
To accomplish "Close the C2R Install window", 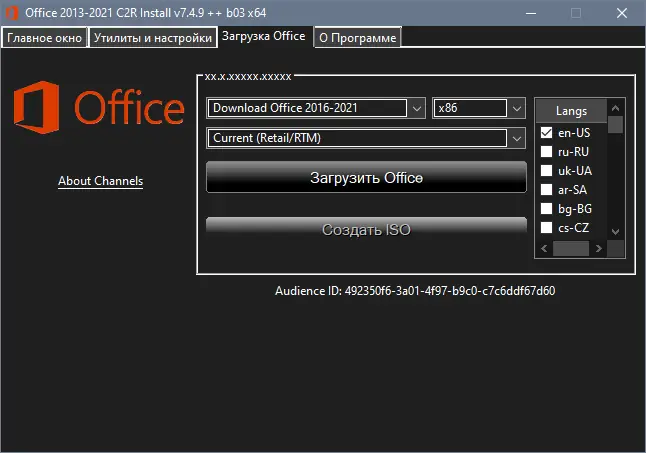I will coord(622,13).
